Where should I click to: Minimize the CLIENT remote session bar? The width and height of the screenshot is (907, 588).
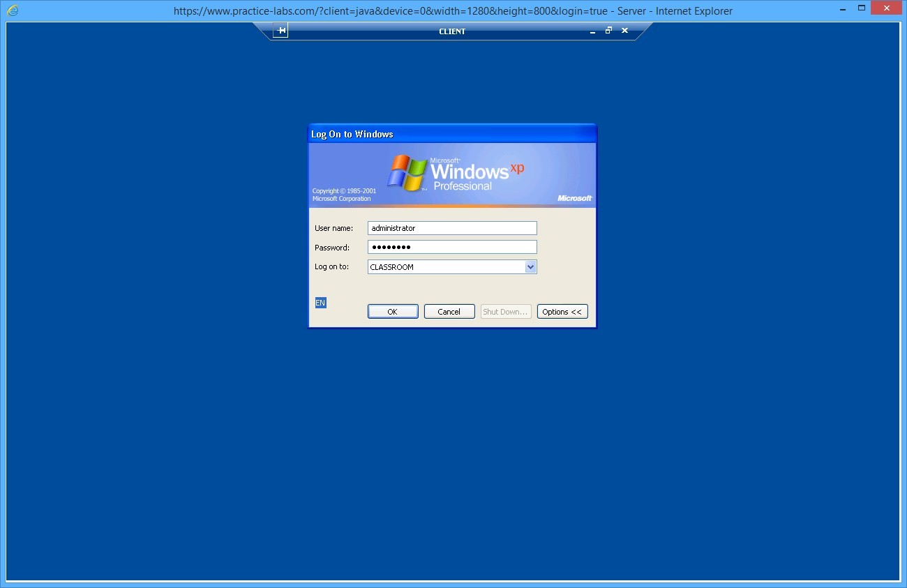(592, 31)
